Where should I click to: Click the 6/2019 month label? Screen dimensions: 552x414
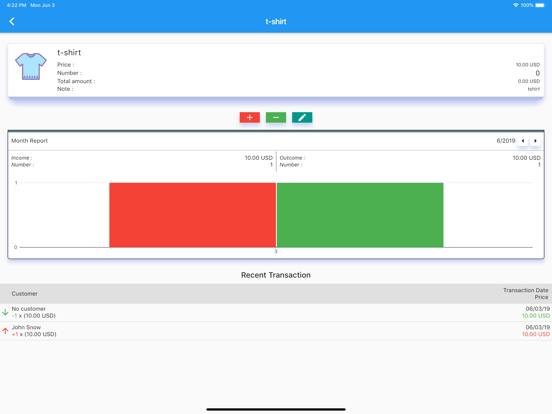point(506,141)
